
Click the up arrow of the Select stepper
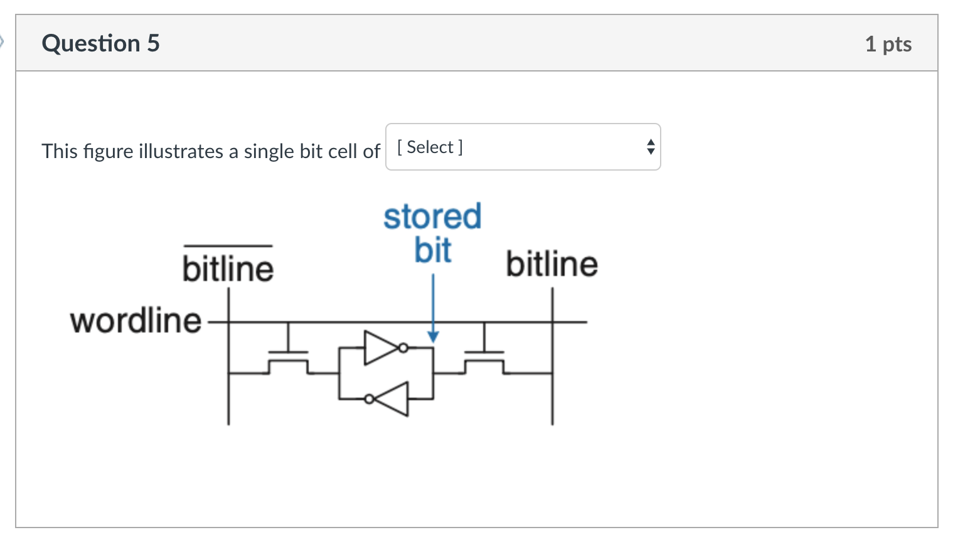tap(651, 142)
